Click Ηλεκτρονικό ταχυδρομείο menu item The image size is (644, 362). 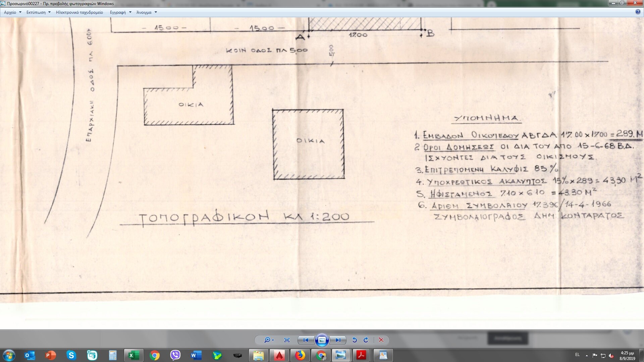tap(79, 12)
